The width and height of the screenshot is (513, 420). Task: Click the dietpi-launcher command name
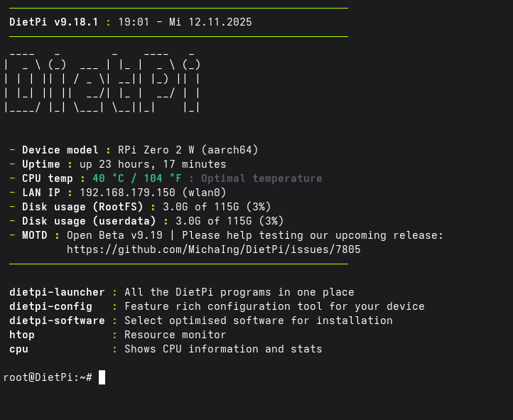pos(57,292)
